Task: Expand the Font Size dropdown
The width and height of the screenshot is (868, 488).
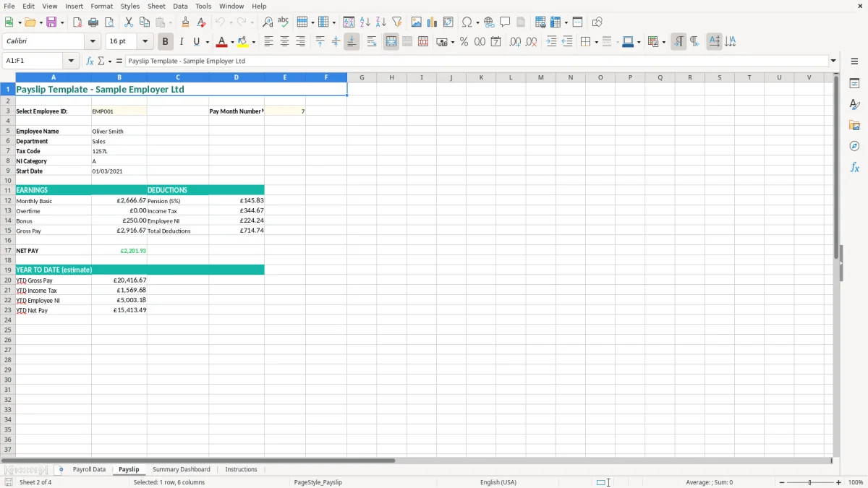Action: point(145,42)
